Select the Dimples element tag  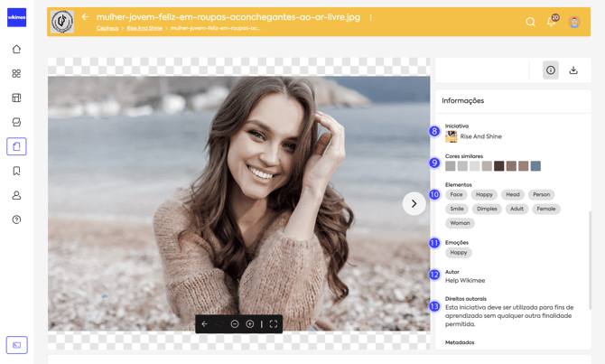click(x=487, y=209)
